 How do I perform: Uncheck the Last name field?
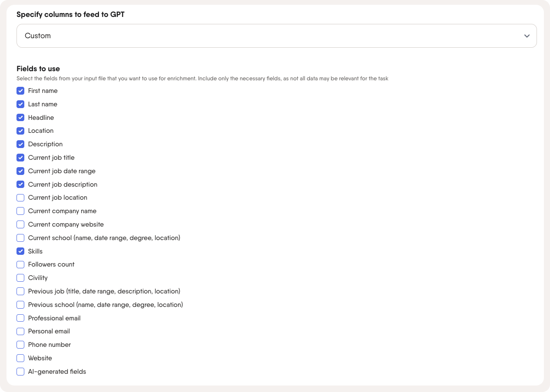point(20,104)
